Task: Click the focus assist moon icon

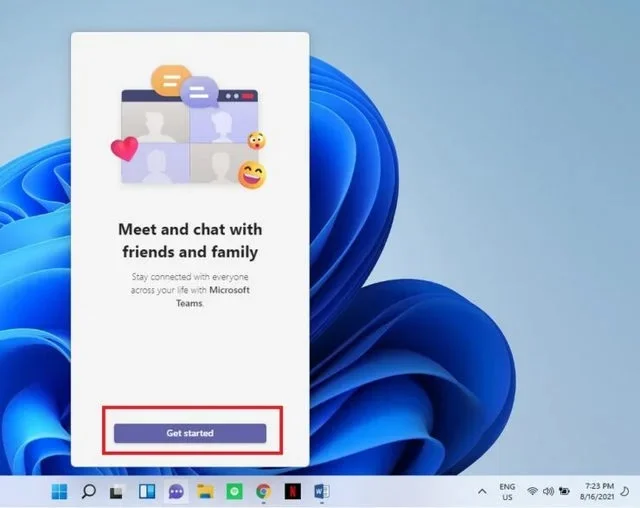Action: pyautogui.click(x=624, y=491)
